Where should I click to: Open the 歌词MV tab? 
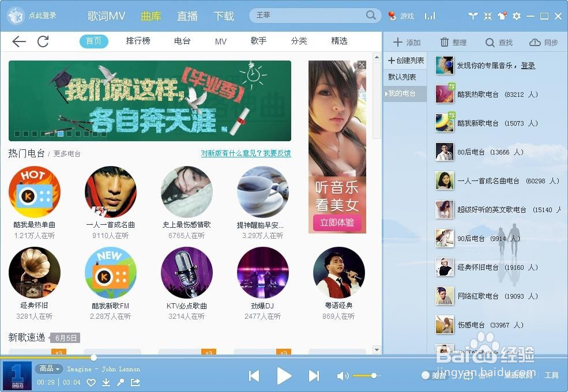pos(106,16)
